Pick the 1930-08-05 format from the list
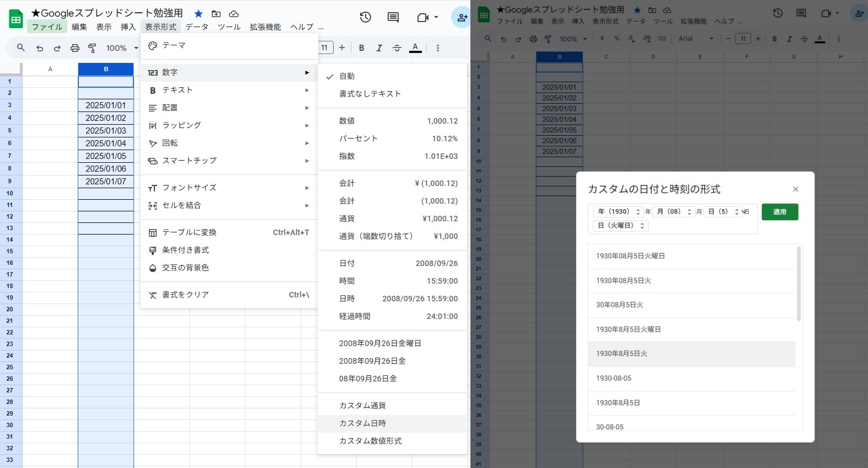The image size is (868, 468). click(613, 379)
